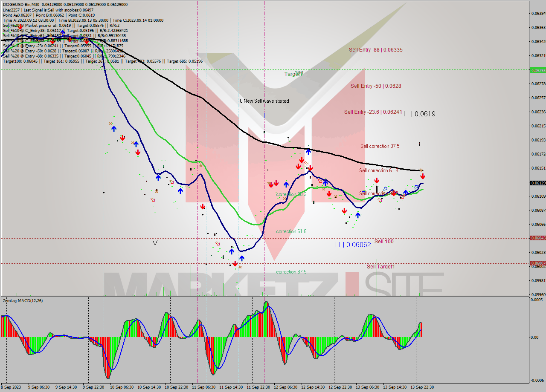Click the red 0.06045 price tag on axis
The width and height of the screenshot is (546, 392).
pyautogui.click(x=537, y=238)
